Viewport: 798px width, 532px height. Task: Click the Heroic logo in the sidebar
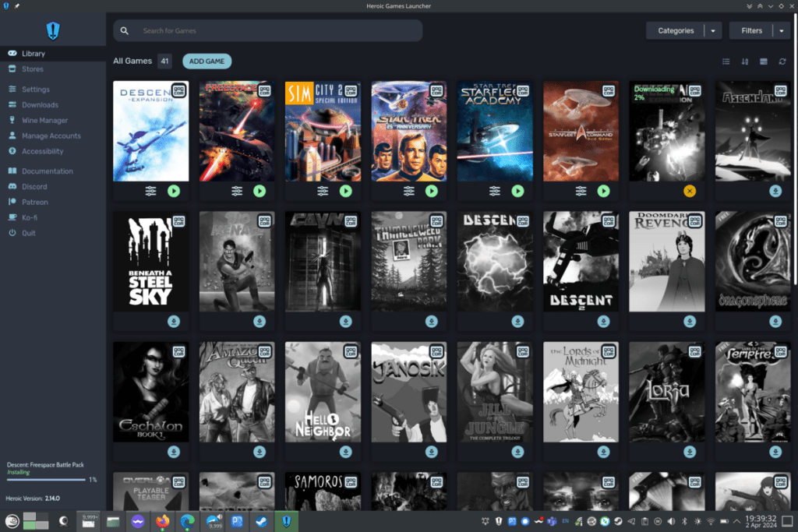[53, 30]
